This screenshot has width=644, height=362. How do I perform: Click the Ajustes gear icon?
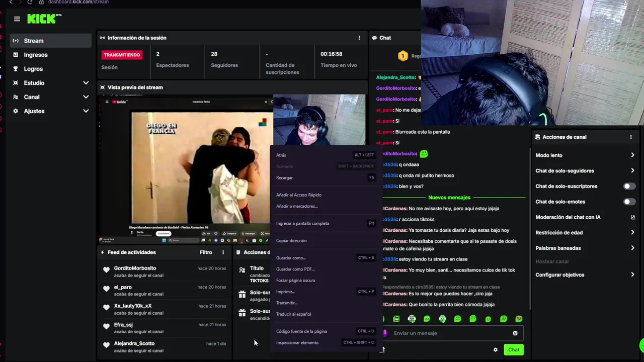point(16,111)
